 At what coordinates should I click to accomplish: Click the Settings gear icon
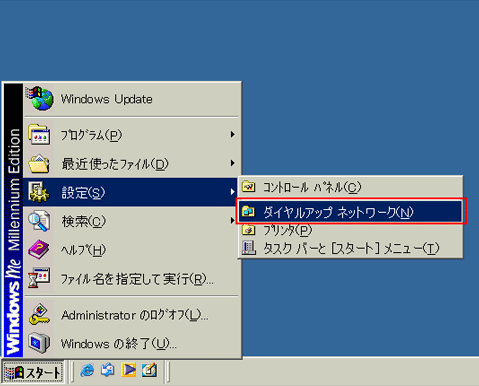click(x=39, y=192)
